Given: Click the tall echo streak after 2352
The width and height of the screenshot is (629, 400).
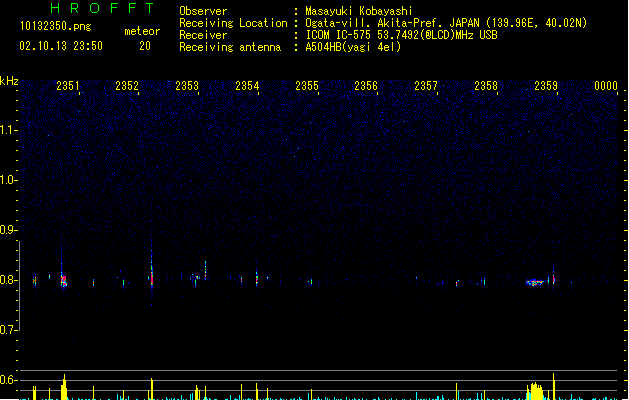Looking at the screenshot, I should (152, 273).
